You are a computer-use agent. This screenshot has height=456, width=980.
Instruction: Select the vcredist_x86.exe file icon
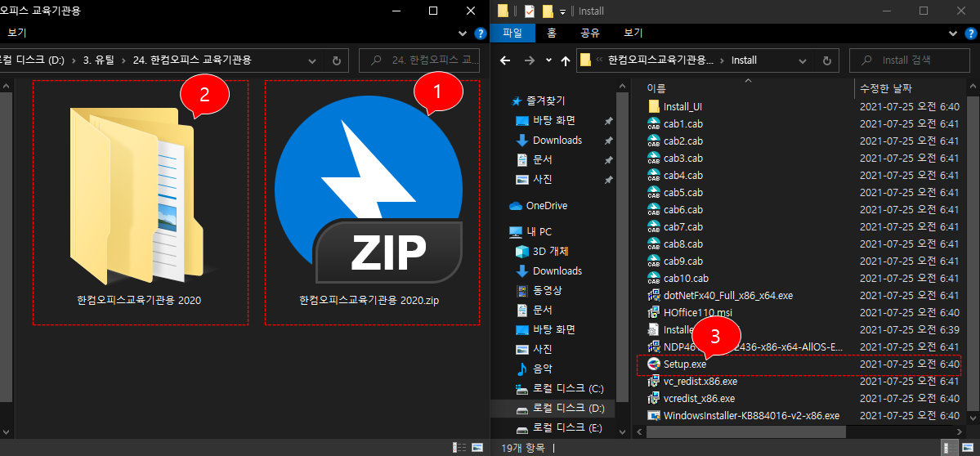pyautogui.click(x=654, y=398)
